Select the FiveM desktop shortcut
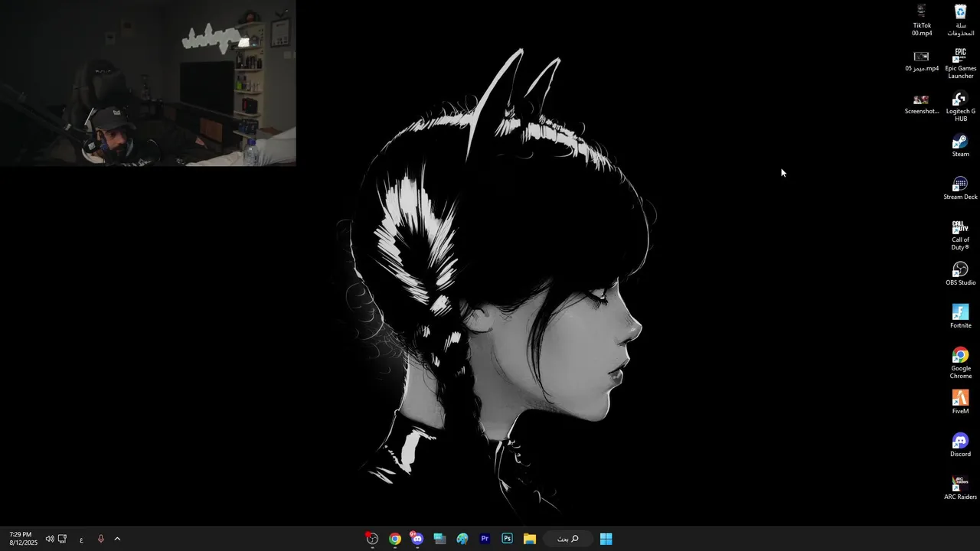 tap(960, 403)
